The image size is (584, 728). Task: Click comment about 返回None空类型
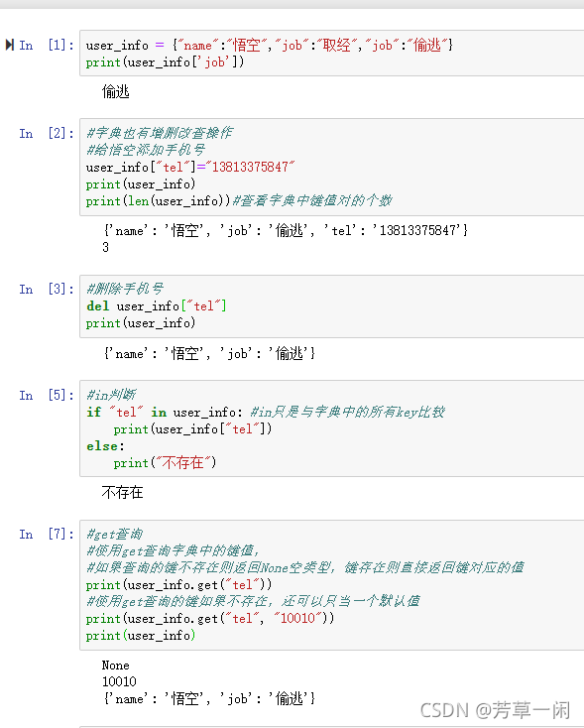[305, 568]
